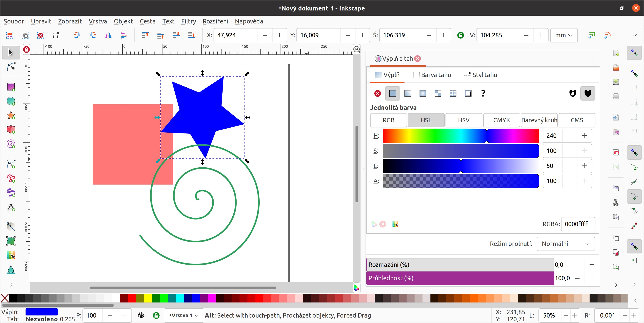Select the Node editing tool
The image size is (644, 323).
(11, 67)
